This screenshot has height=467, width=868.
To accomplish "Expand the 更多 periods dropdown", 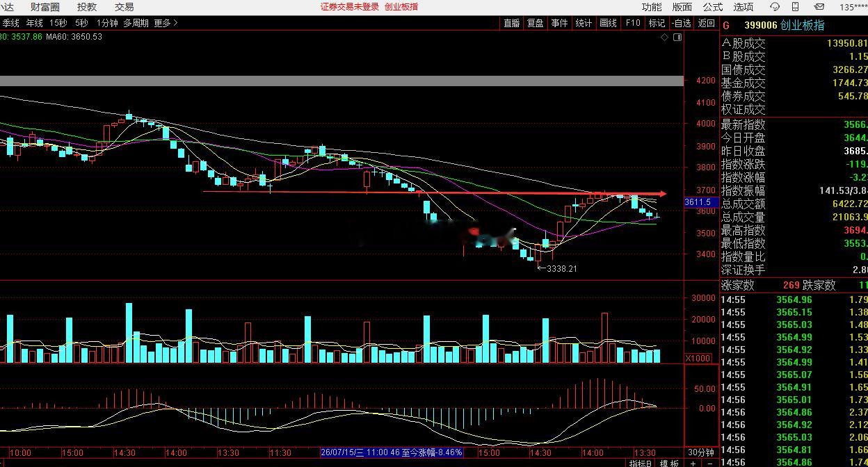I will (x=166, y=23).
